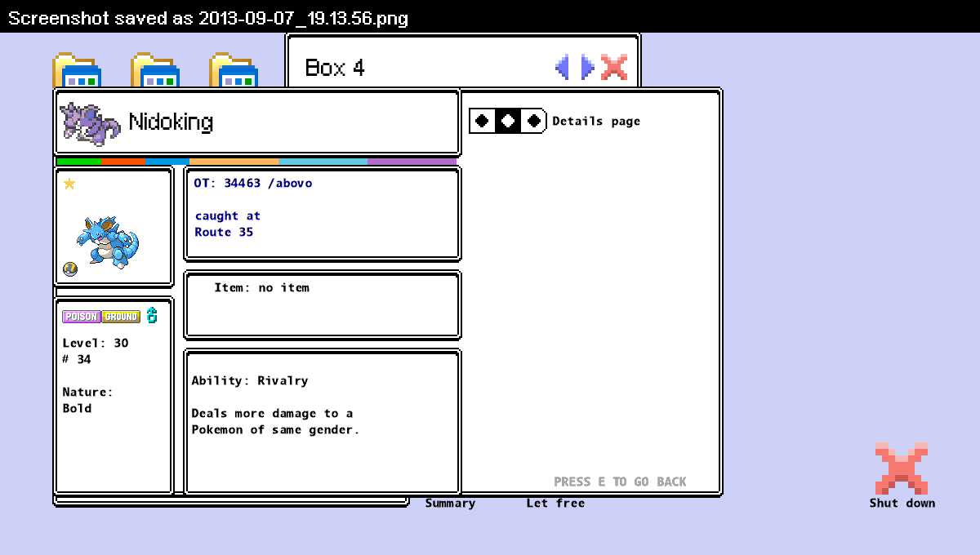Click the Screenshot saved notification text
This screenshot has width=980, height=555.
(x=208, y=18)
